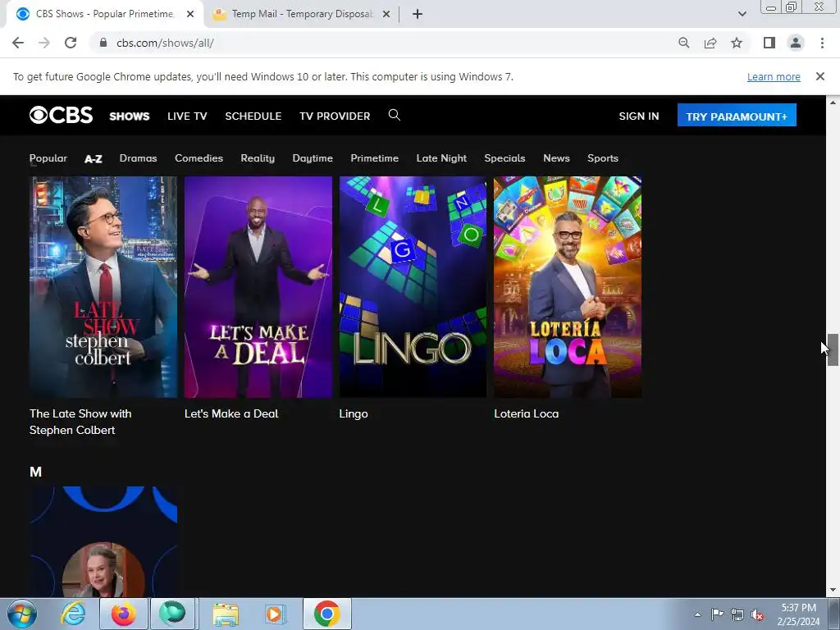Viewport: 840px width, 630px height.
Task: Go back with the browser back arrow
Action: (x=18, y=43)
